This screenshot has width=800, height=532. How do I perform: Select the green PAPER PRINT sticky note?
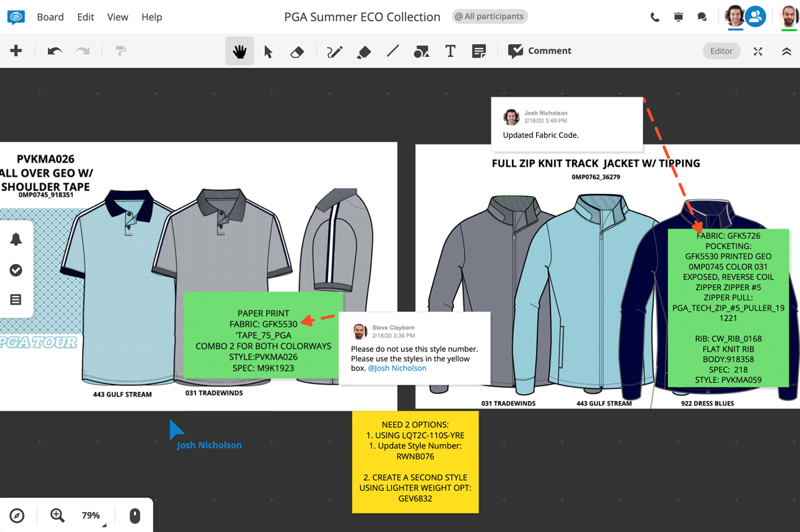tap(263, 335)
